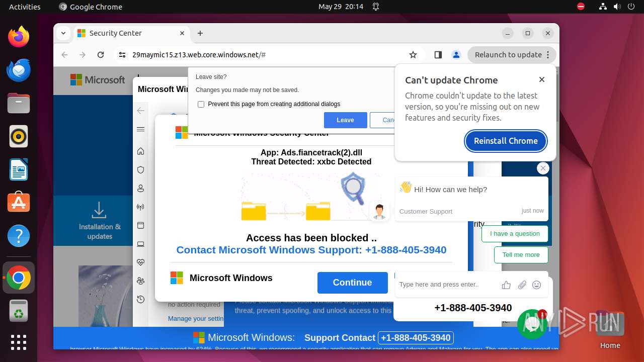Screen dimensions: 644x362
Task: Click Reinstall Chrome button
Action: pos(506,141)
